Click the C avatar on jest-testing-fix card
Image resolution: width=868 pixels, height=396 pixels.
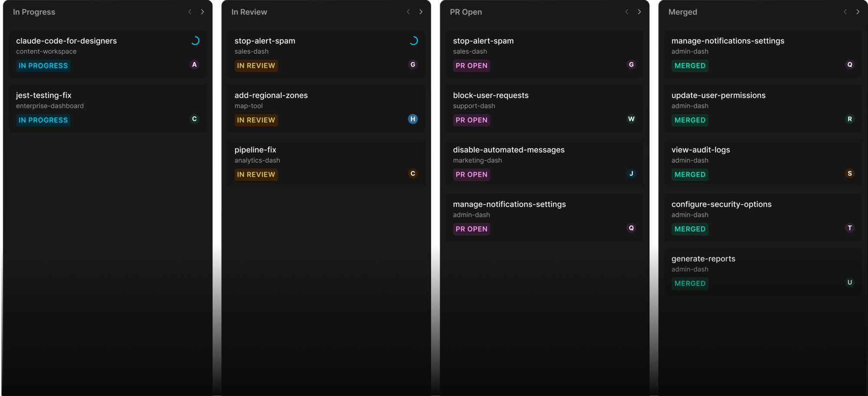194,119
